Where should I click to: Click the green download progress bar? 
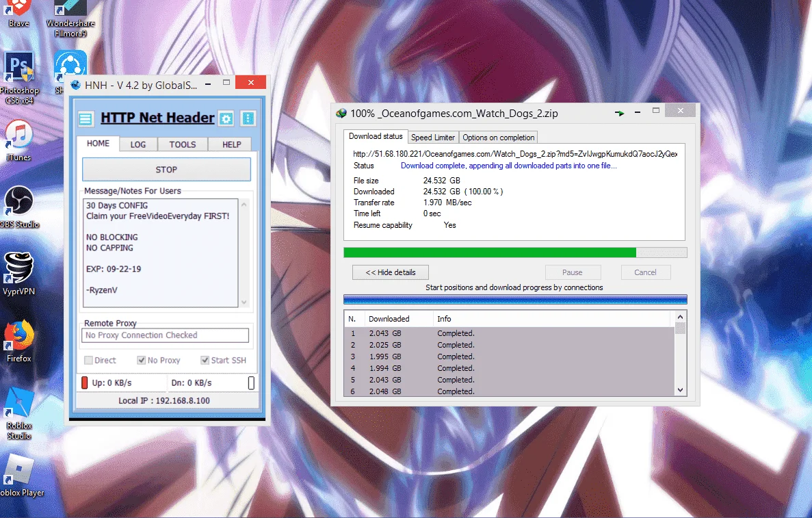point(515,252)
